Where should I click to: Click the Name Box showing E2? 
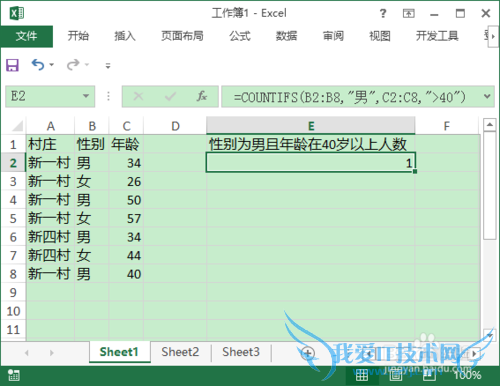[x=50, y=96]
